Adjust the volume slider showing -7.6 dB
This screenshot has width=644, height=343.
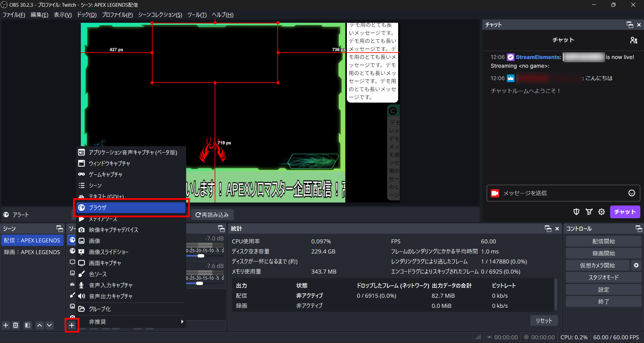click(x=200, y=283)
